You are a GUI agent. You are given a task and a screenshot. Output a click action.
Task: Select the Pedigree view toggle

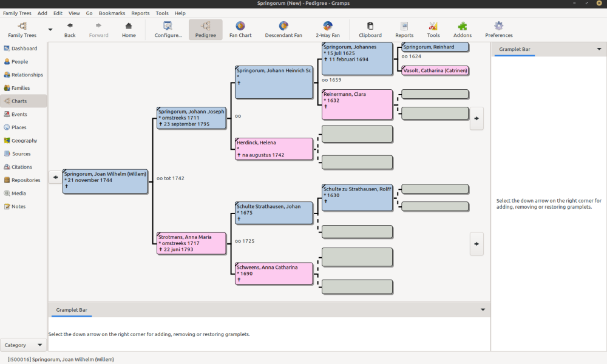pyautogui.click(x=205, y=29)
